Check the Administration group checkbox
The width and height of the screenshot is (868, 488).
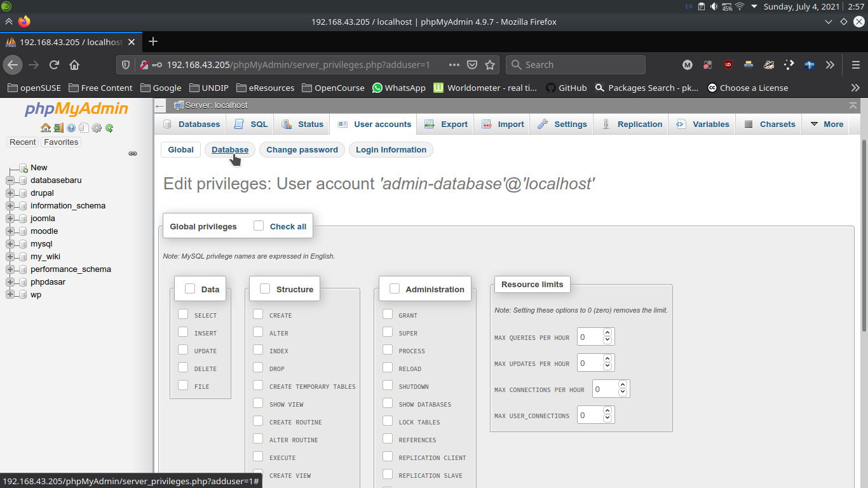click(x=395, y=288)
